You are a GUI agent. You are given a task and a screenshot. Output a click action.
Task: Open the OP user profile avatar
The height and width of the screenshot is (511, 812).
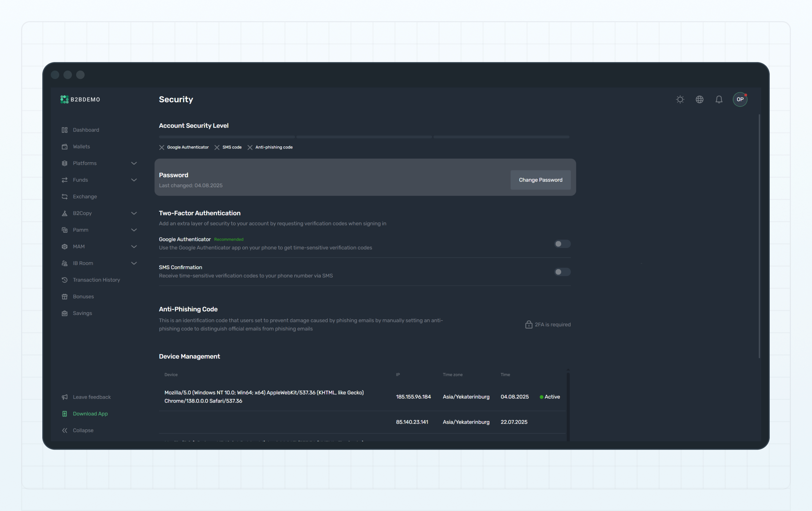(740, 99)
